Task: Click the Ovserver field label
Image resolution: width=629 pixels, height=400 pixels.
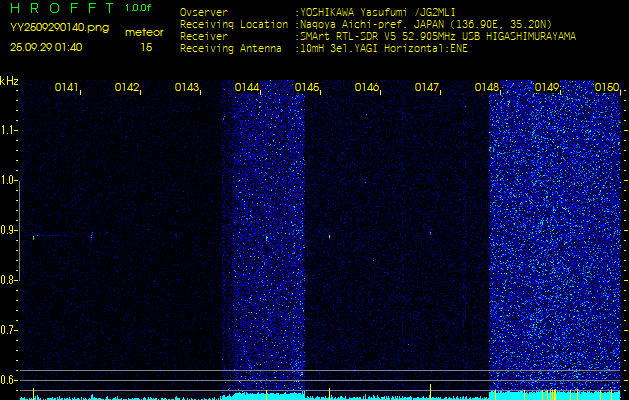Action: point(204,12)
